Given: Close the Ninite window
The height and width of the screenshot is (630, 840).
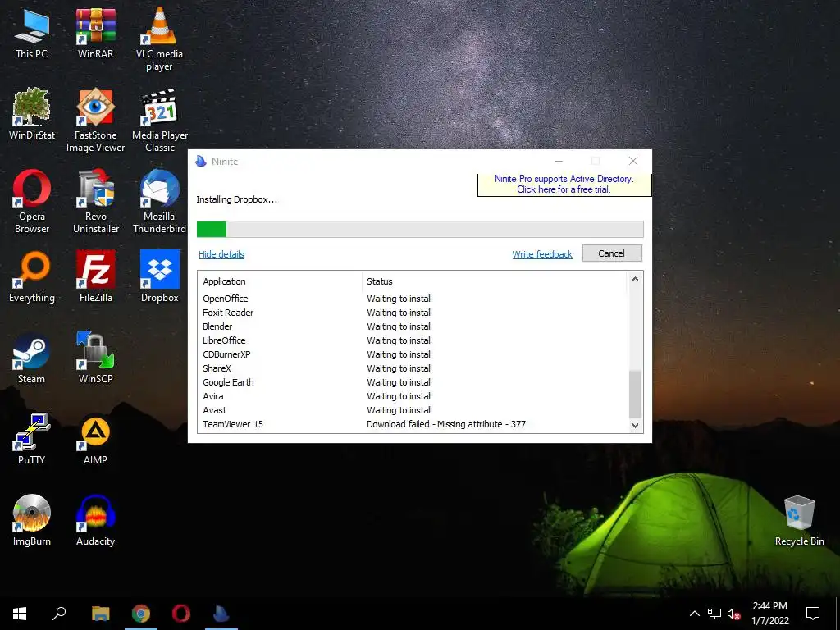Looking at the screenshot, I should tap(633, 161).
